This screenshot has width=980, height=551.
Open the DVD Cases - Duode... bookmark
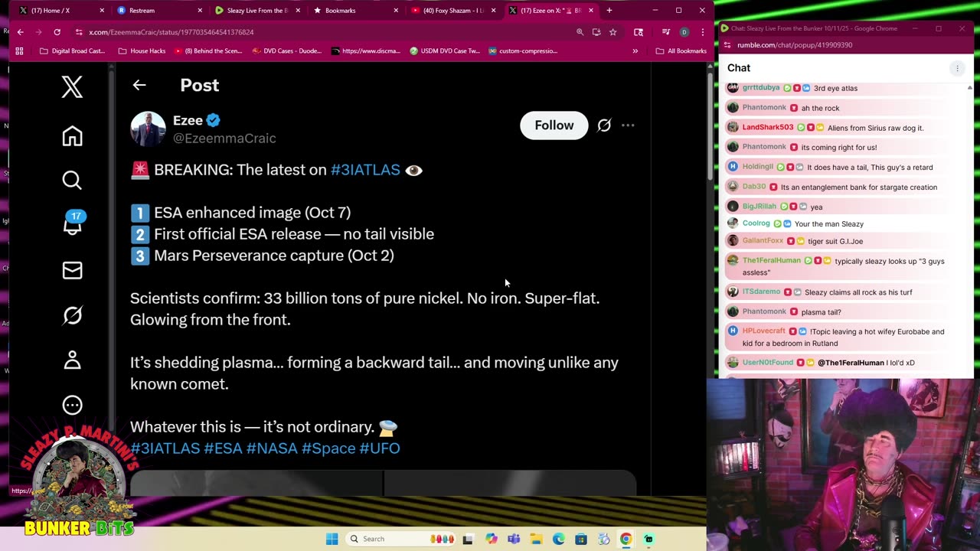[x=287, y=51]
